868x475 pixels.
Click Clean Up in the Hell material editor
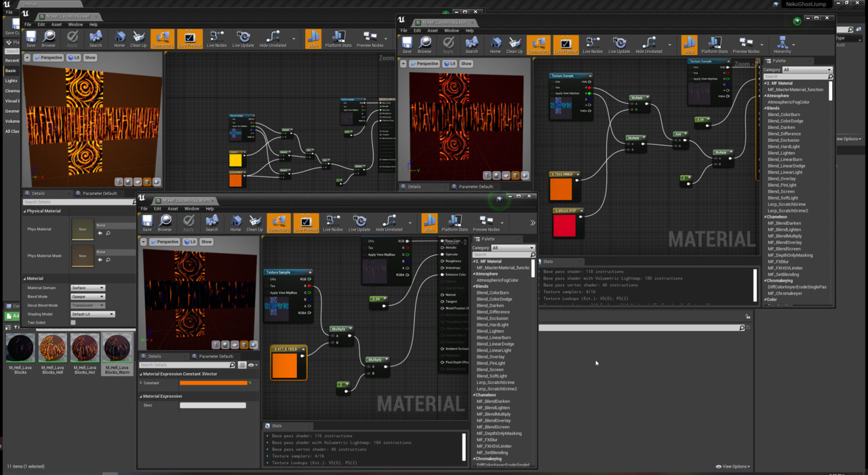coord(138,39)
